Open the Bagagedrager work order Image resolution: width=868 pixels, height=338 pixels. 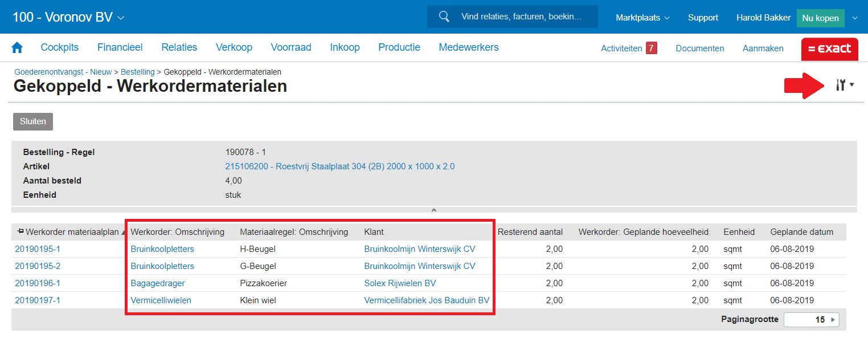[158, 283]
